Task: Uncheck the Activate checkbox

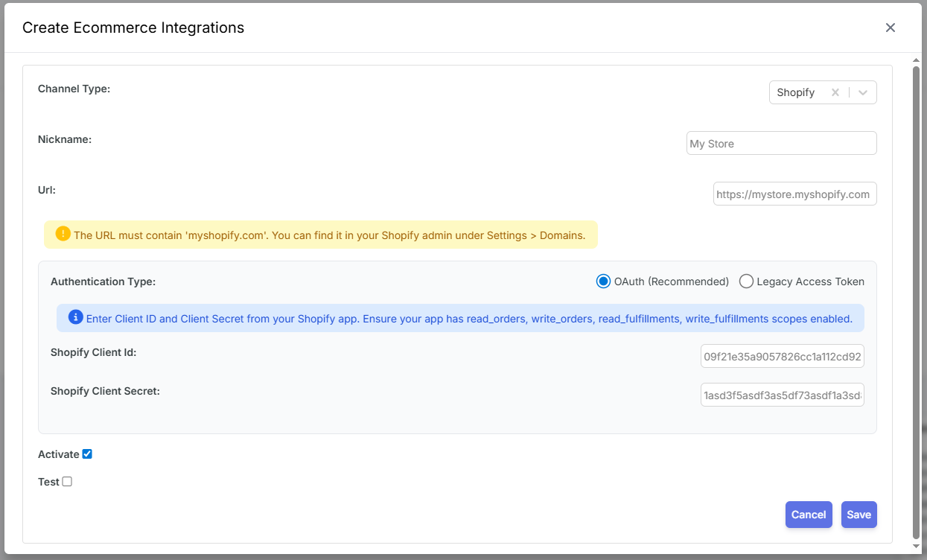Action: point(87,454)
